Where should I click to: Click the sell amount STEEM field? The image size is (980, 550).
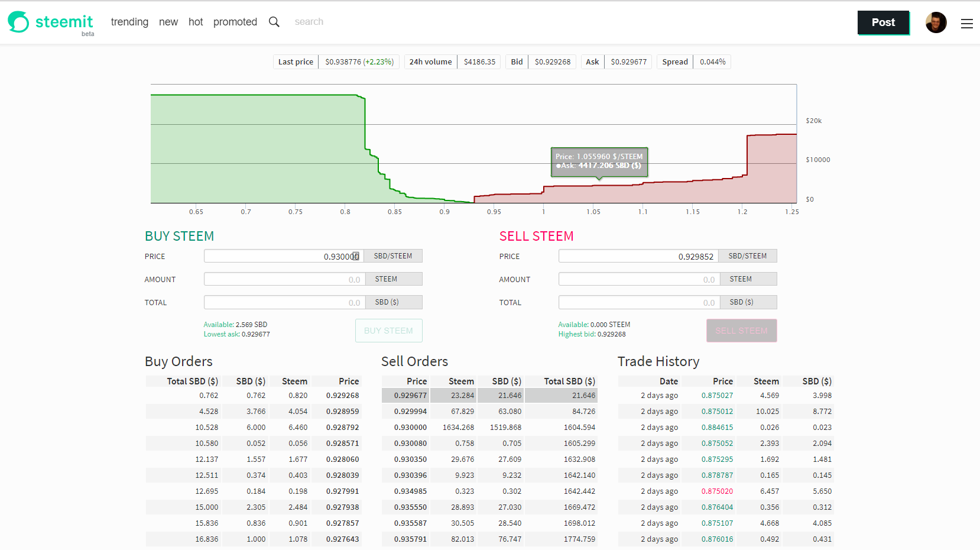coord(638,279)
